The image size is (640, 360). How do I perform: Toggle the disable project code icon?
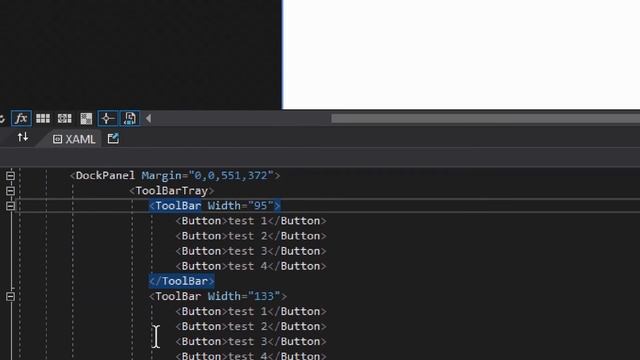coord(130,118)
